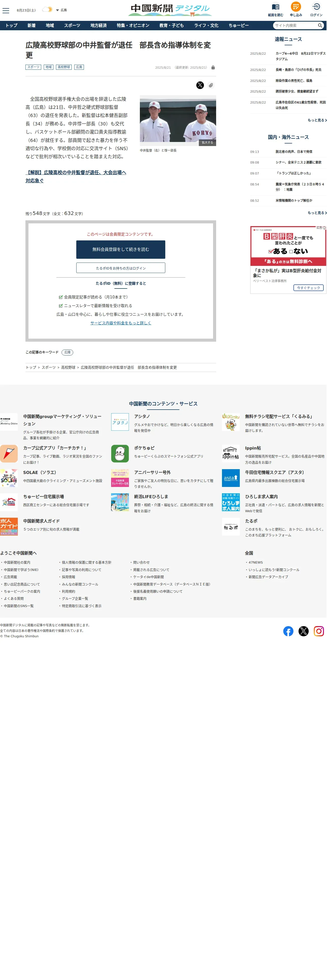
Task: Open news item 長崎・島原の「ひげの市長」死去
Action: [x=299, y=70]
